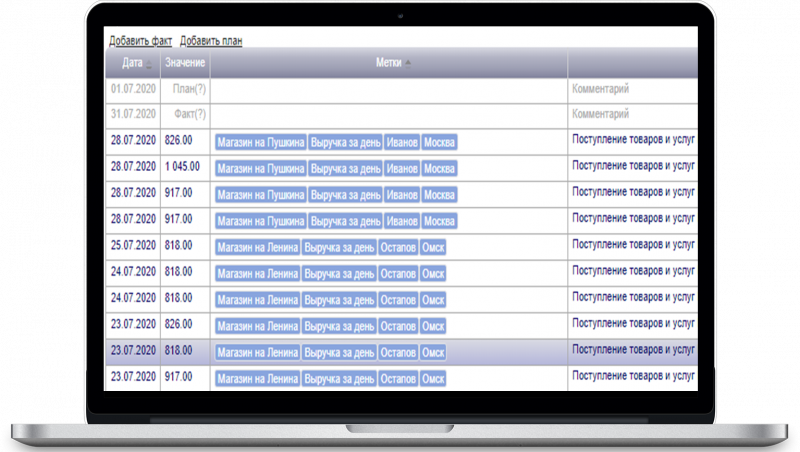The width and height of the screenshot is (800, 452).
Task: Click the Метки field of the Факт row
Action: coord(389,116)
